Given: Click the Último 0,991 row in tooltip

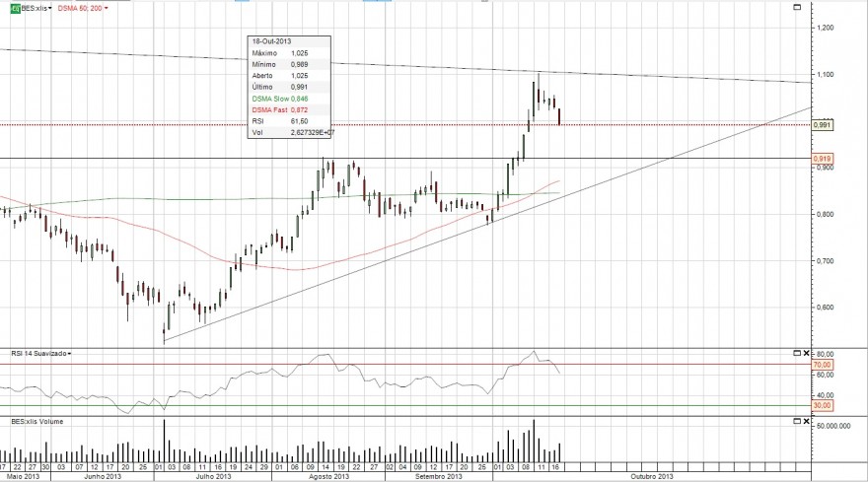Looking at the screenshot, I should (x=289, y=87).
